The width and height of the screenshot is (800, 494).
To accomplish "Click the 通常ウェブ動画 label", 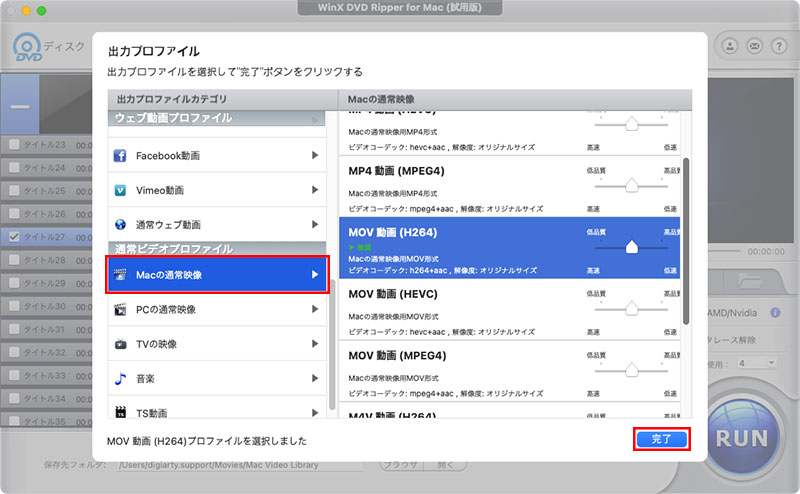I will click(168, 225).
